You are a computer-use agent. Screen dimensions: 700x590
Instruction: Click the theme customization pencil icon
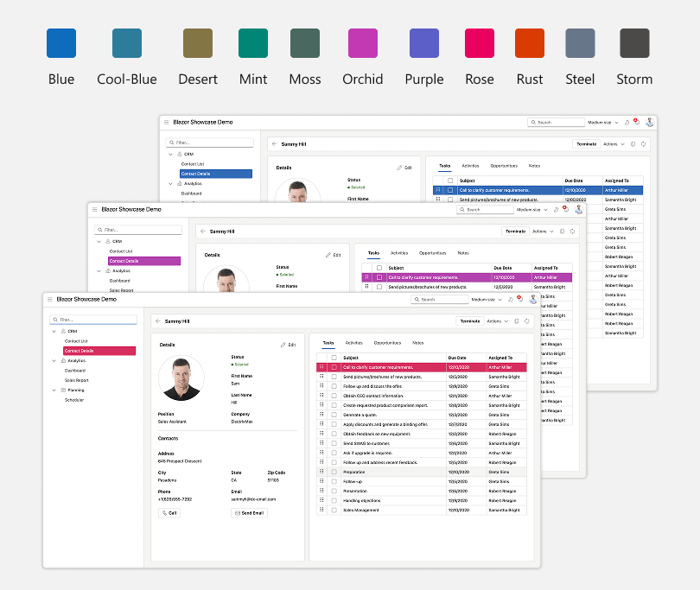pyautogui.click(x=511, y=300)
